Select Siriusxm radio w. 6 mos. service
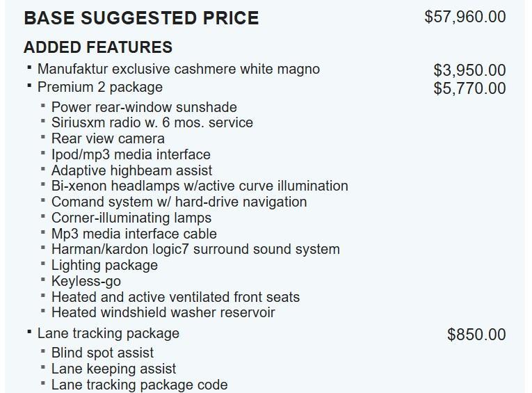Screen dimensions: 532x393 click(x=152, y=122)
